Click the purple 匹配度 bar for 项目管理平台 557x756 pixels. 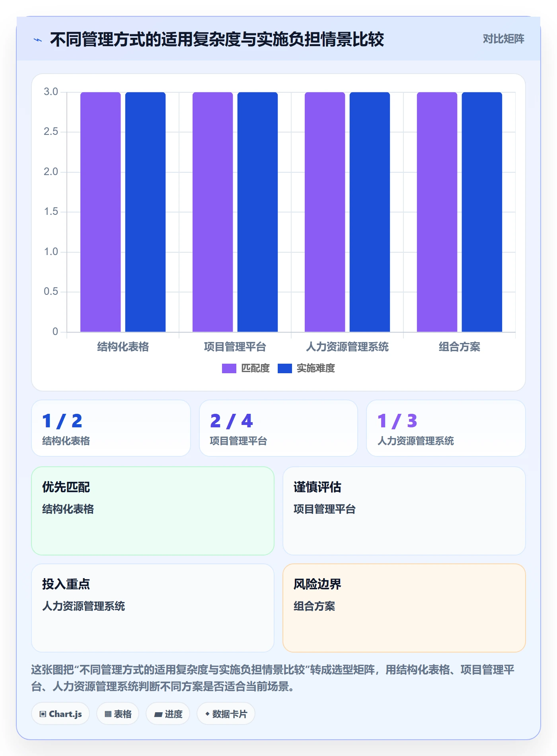213,212
